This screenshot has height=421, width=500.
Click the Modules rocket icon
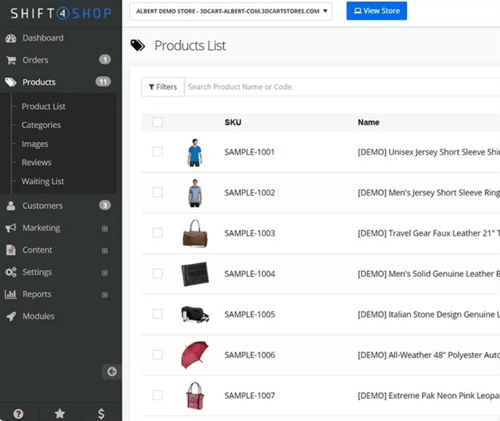[x=11, y=316]
